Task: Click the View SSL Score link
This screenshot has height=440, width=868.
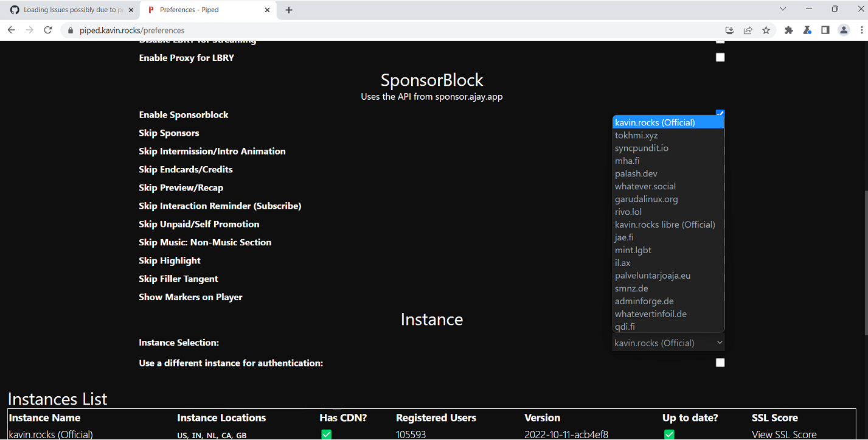Action: 783,434
